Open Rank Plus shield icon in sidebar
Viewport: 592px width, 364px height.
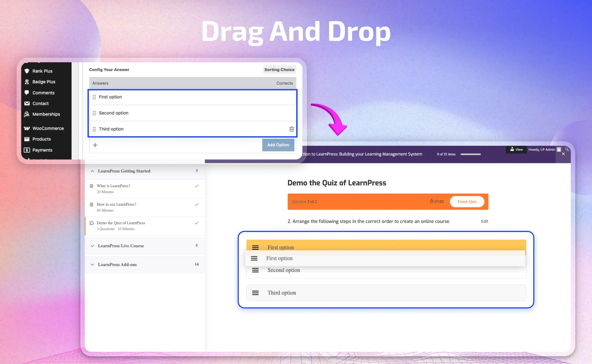pos(27,71)
